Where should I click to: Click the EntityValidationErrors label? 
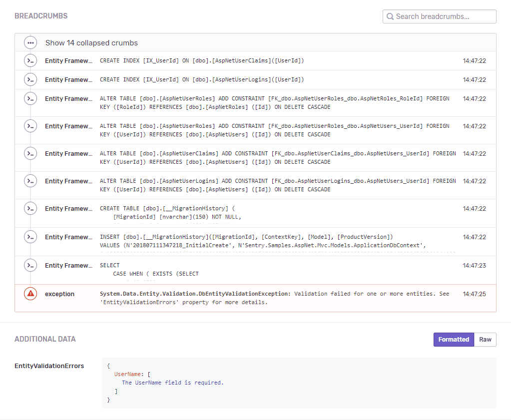point(49,366)
